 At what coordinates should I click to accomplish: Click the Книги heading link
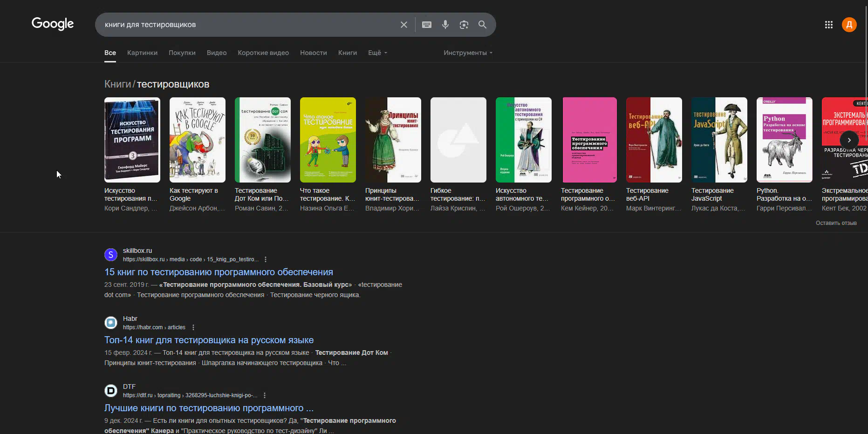pos(117,84)
